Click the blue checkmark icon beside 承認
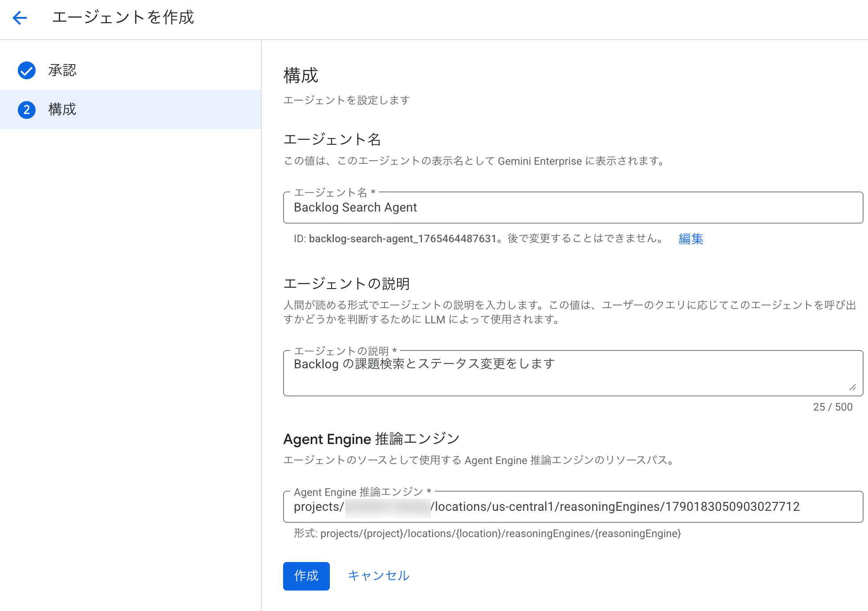 [x=27, y=70]
